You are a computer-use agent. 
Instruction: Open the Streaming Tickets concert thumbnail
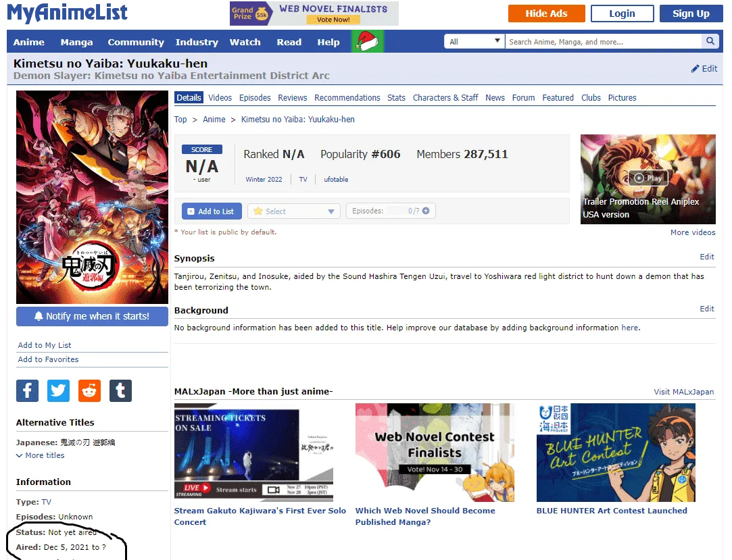(x=253, y=453)
